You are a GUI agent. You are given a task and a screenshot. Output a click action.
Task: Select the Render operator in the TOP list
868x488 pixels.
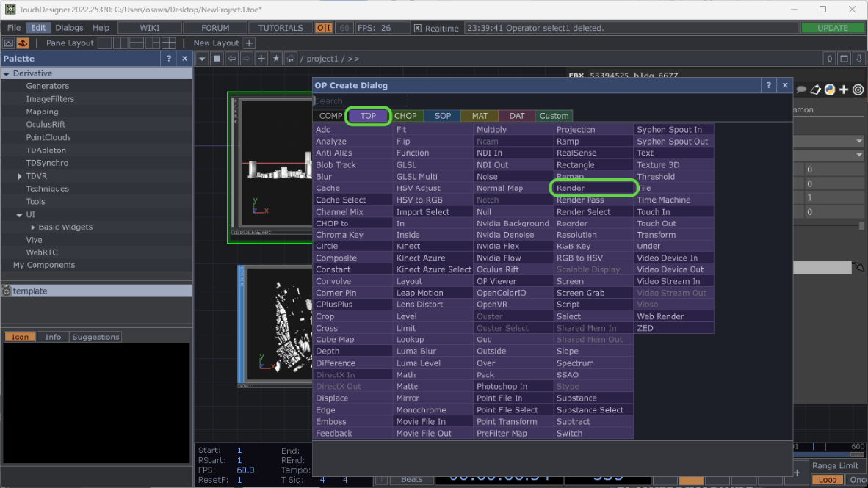pos(593,188)
